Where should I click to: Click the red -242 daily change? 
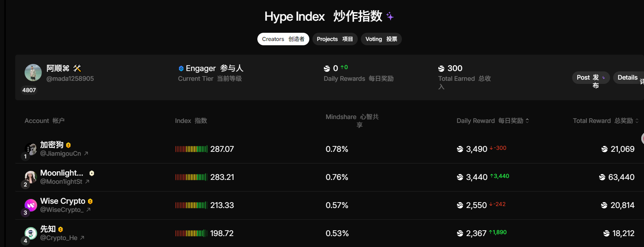[498, 204]
